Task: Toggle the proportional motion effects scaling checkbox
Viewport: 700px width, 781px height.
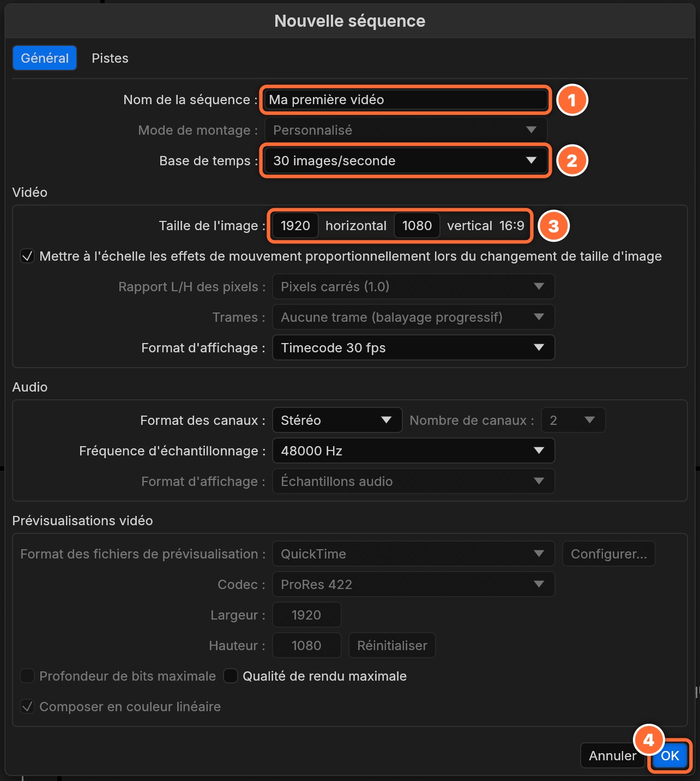Action: [x=27, y=256]
